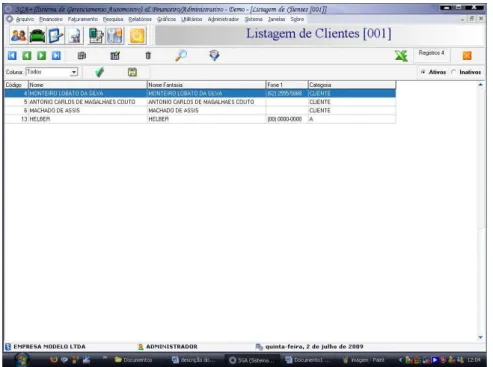The width and height of the screenshot is (493, 367).
Task: Click MACHADO DE ASSIS Nome Fantasia cell
Action: [x=206, y=111]
